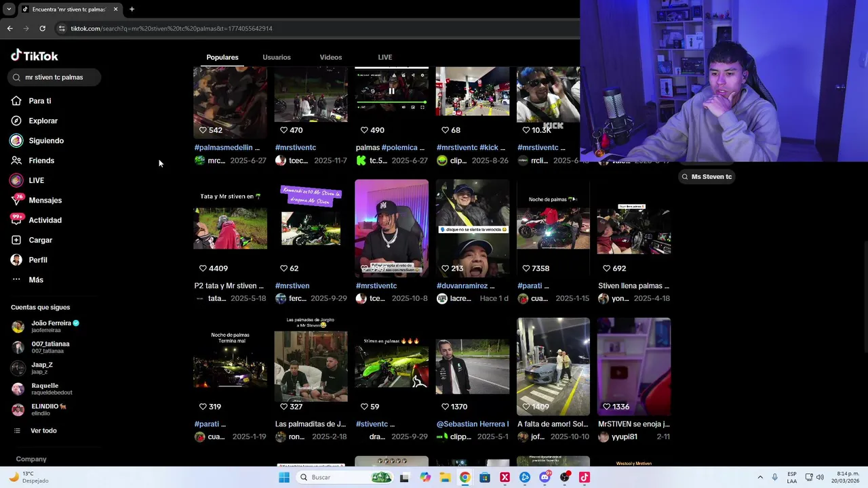Click the heart on the 4409-like video
The height and width of the screenshot is (488, 868).
tap(203, 268)
